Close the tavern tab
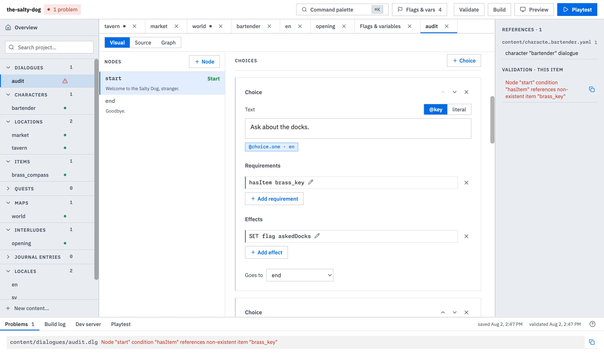604x364 pixels. click(x=134, y=26)
